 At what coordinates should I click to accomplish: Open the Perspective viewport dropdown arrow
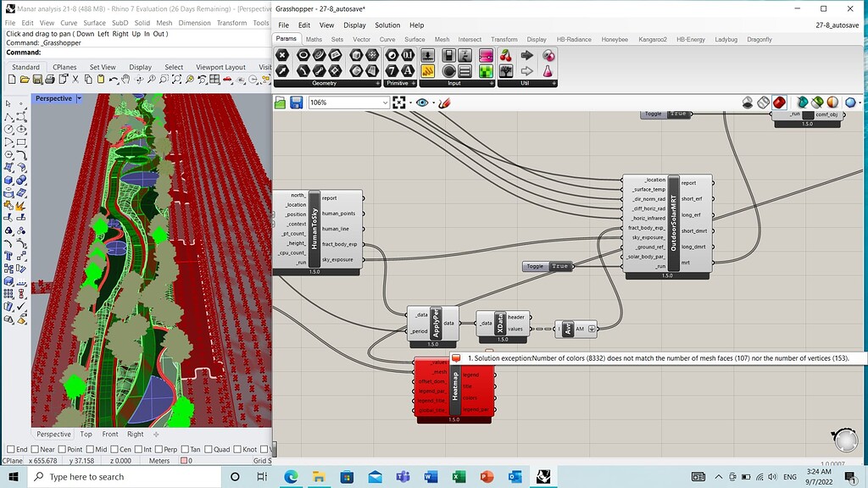pyautogui.click(x=80, y=98)
